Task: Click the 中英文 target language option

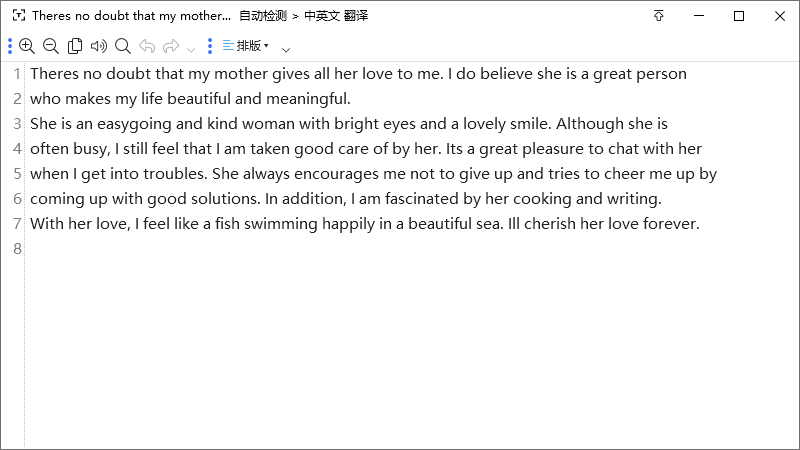Action: pyautogui.click(x=322, y=16)
